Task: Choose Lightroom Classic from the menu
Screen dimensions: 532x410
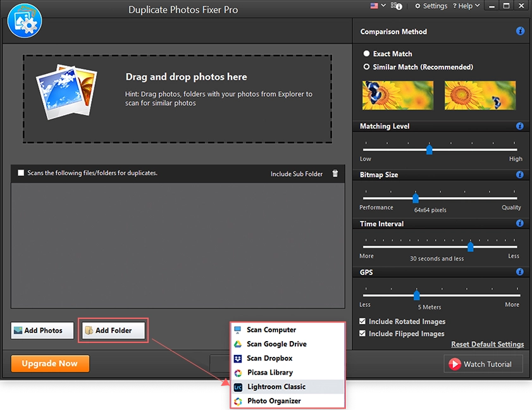Action: point(288,387)
